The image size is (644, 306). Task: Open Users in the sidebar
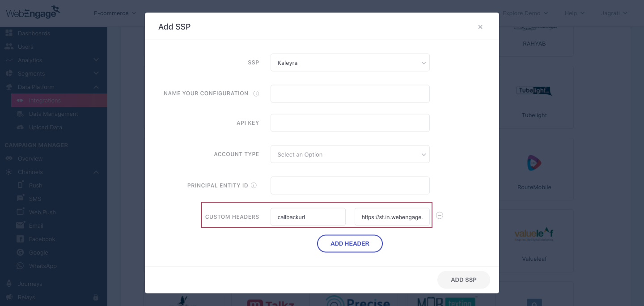(x=25, y=47)
